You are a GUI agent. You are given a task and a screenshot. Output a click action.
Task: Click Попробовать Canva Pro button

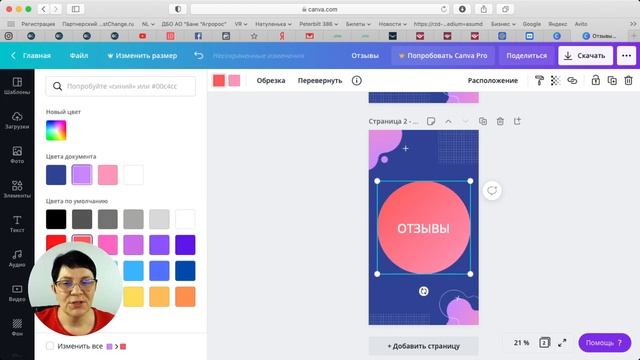(443, 56)
